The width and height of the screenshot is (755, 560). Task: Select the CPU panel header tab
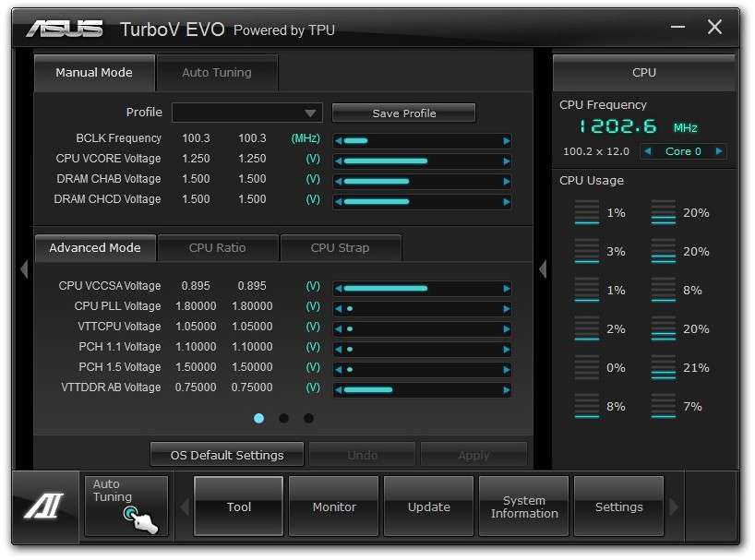pyautogui.click(x=644, y=73)
